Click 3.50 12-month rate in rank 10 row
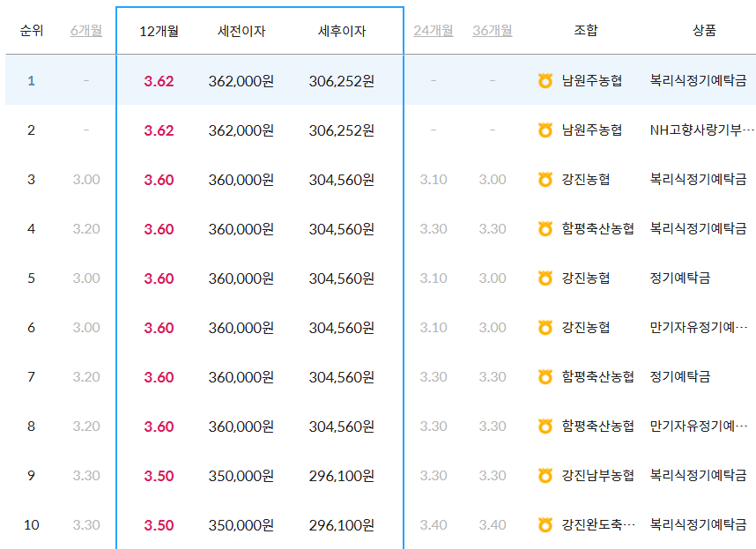Viewport: 756px width, 549px height. tap(159, 525)
